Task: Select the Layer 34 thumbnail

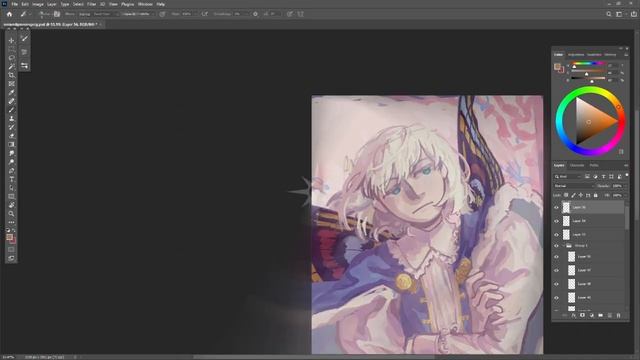Action: pyautogui.click(x=566, y=221)
